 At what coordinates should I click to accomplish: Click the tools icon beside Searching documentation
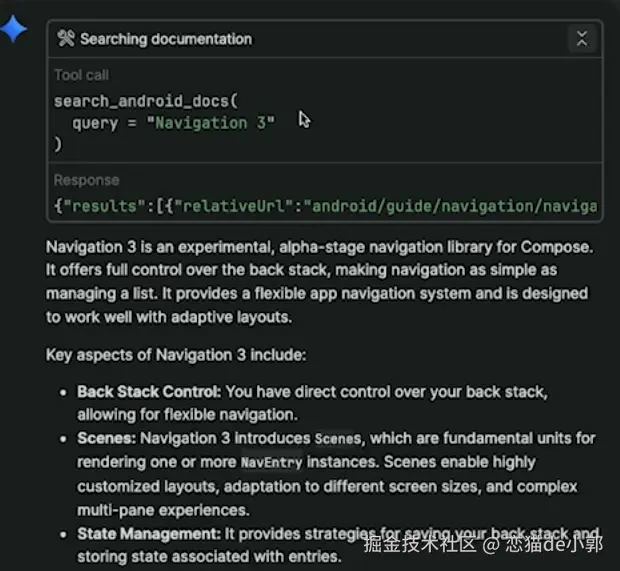[66, 39]
